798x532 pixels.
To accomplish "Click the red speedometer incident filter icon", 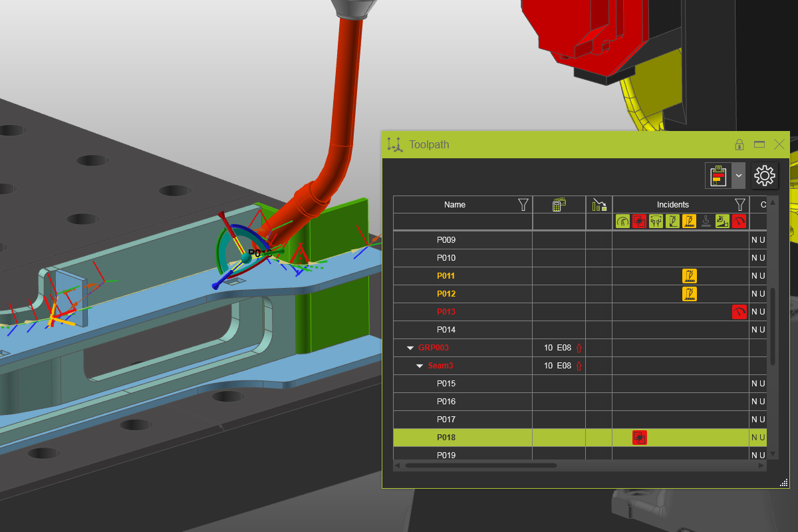I will 739,221.
